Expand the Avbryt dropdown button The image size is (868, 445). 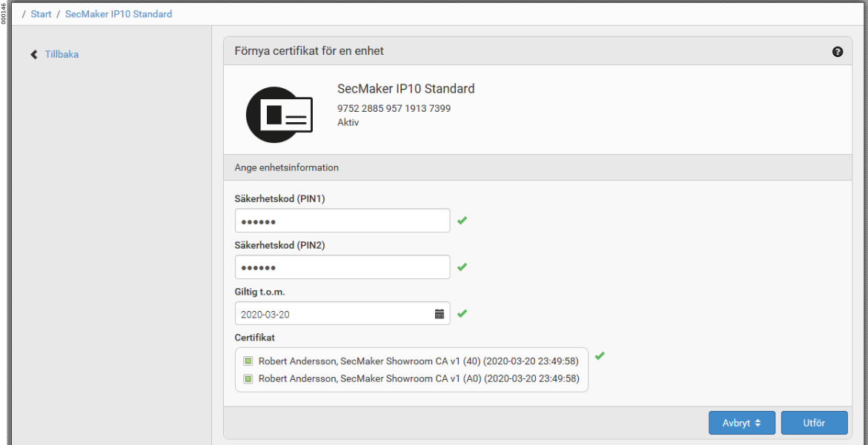741,423
